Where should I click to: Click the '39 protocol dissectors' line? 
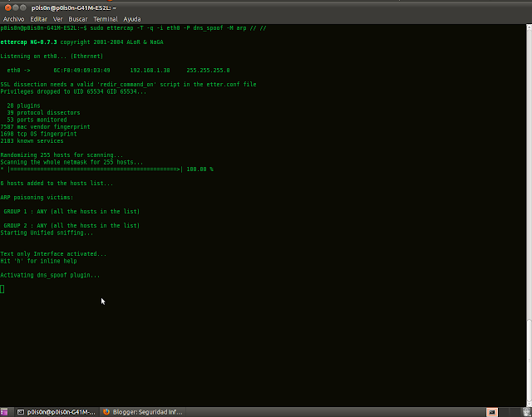point(43,112)
